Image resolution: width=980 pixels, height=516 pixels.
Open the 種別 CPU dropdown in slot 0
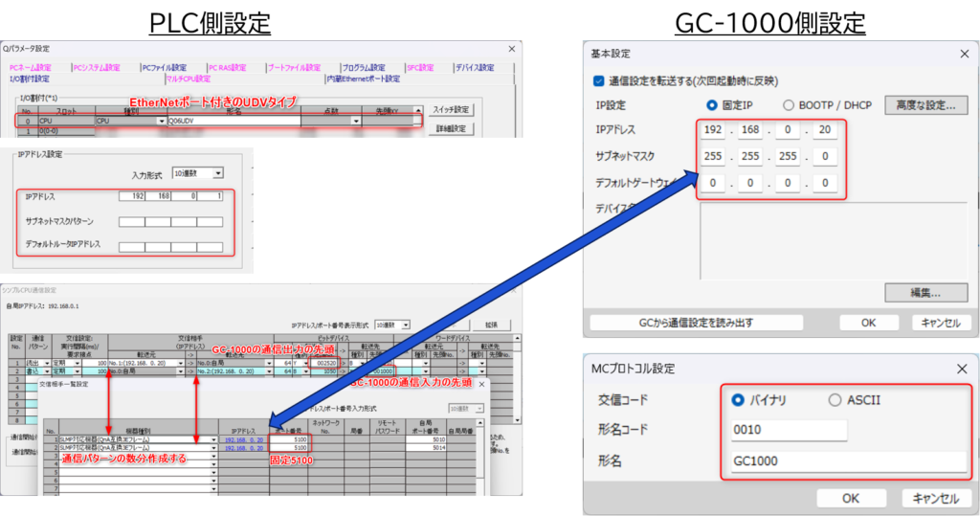tap(161, 121)
